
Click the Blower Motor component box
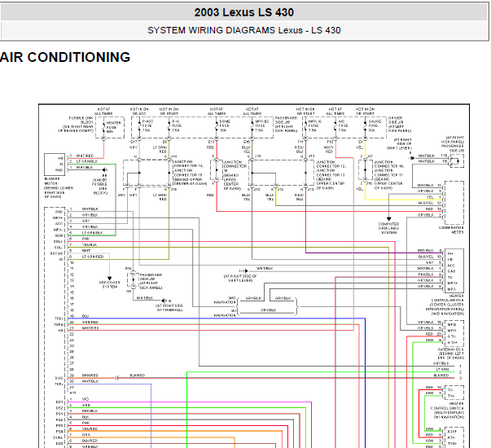pos(55,165)
